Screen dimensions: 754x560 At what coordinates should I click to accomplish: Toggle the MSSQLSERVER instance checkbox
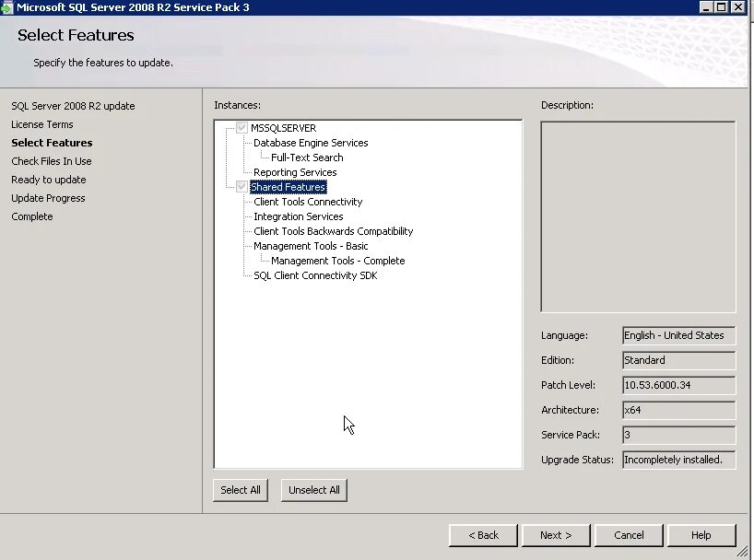pos(242,128)
